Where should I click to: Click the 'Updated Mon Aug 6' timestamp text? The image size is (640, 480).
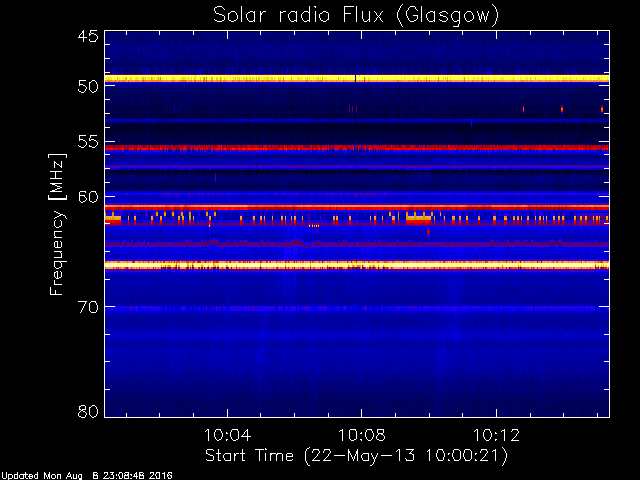tap(87, 476)
